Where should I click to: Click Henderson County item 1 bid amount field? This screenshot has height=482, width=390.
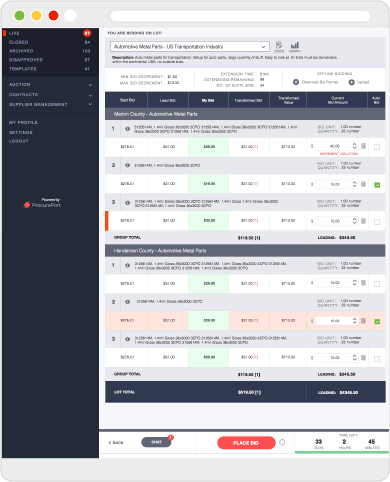[x=337, y=283]
